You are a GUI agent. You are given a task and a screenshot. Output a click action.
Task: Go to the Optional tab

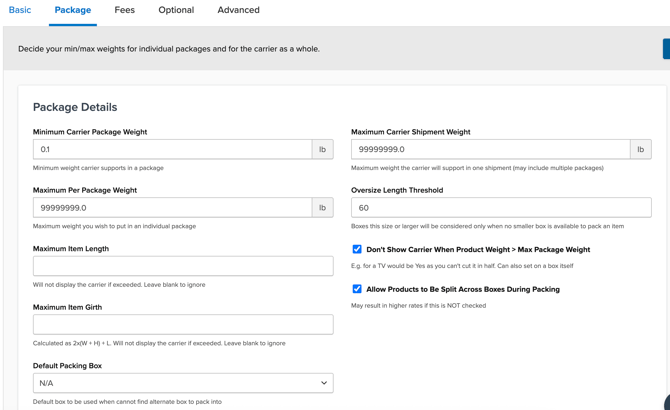point(176,10)
